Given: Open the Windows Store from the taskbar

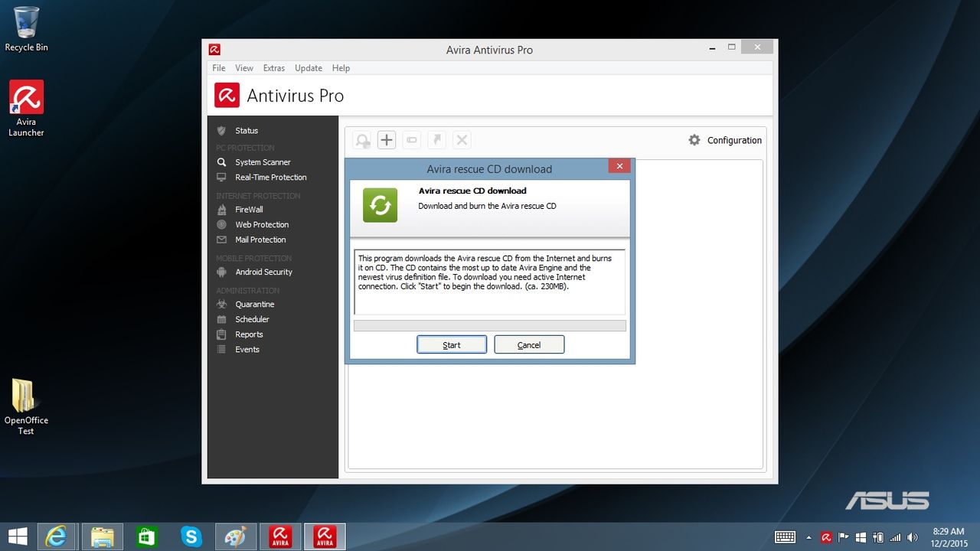Looking at the screenshot, I should pyautogui.click(x=146, y=536).
